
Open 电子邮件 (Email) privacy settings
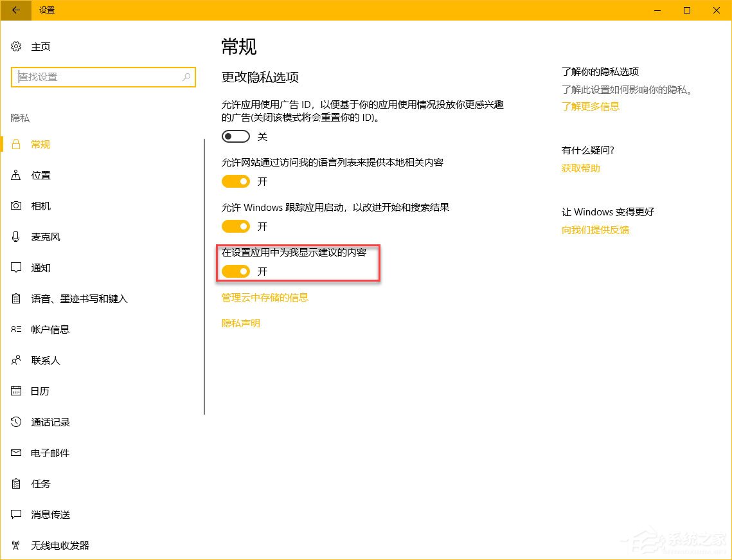click(51, 453)
